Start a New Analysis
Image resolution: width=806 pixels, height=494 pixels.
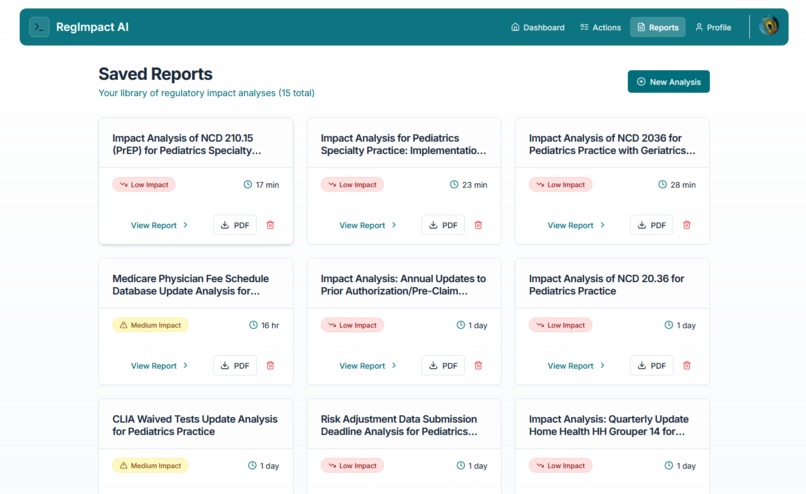669,82
